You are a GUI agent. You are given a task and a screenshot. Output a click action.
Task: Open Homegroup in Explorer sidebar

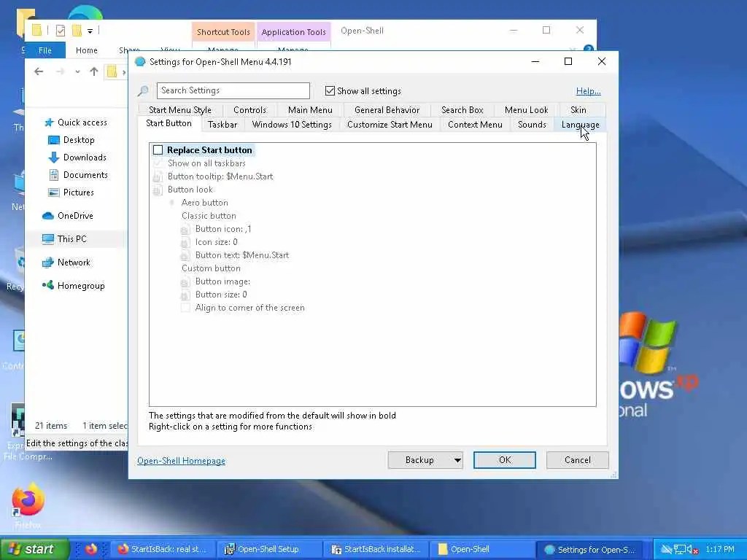[80, 286]
